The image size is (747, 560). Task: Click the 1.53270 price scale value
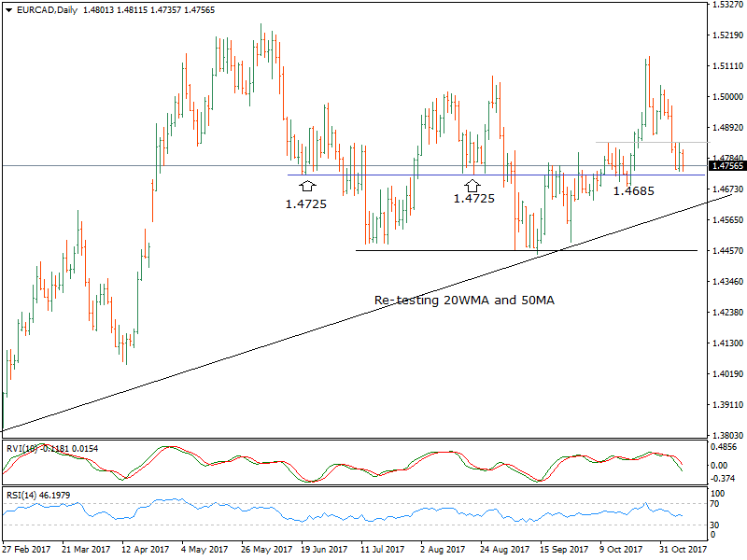point(727,5)
